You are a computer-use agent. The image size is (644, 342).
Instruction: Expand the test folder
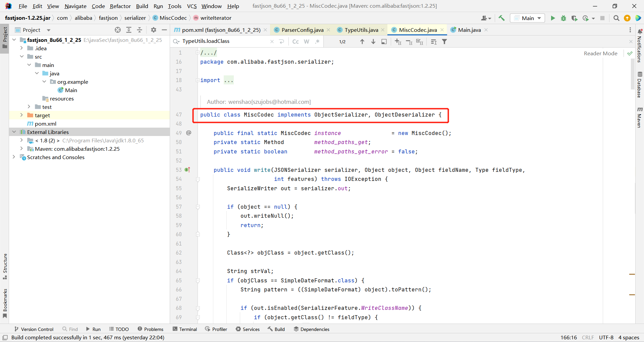29,107
